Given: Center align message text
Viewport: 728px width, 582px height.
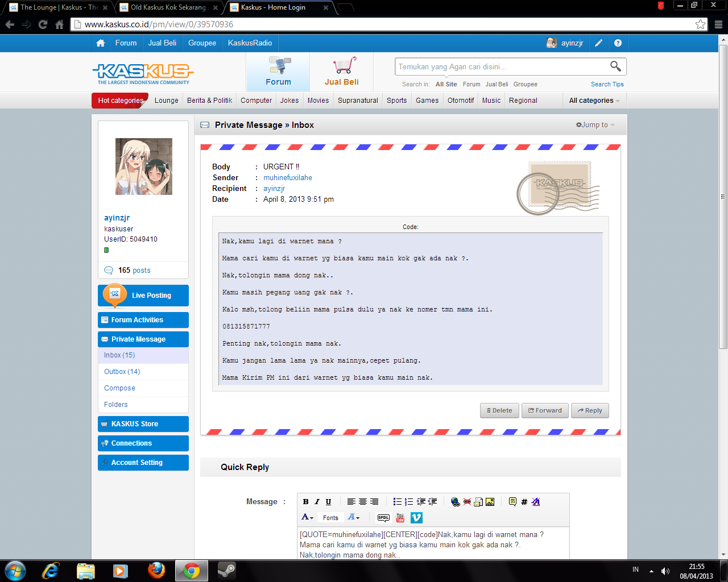Looking at the screenshot, I should pos(363,502).
